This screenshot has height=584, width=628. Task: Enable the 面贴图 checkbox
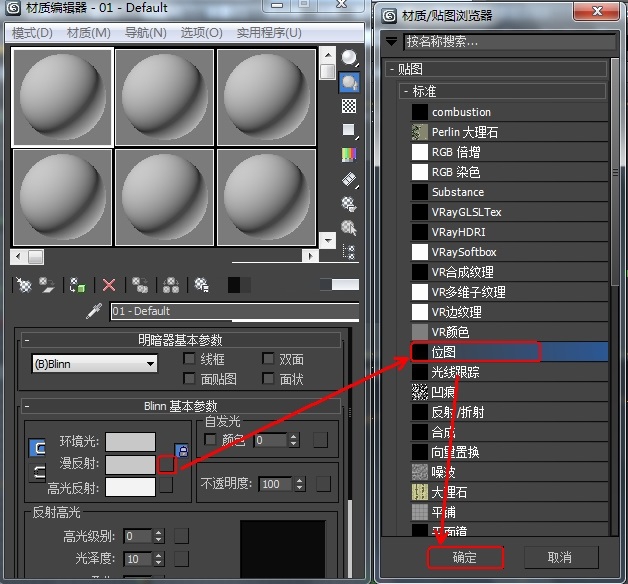189,379
